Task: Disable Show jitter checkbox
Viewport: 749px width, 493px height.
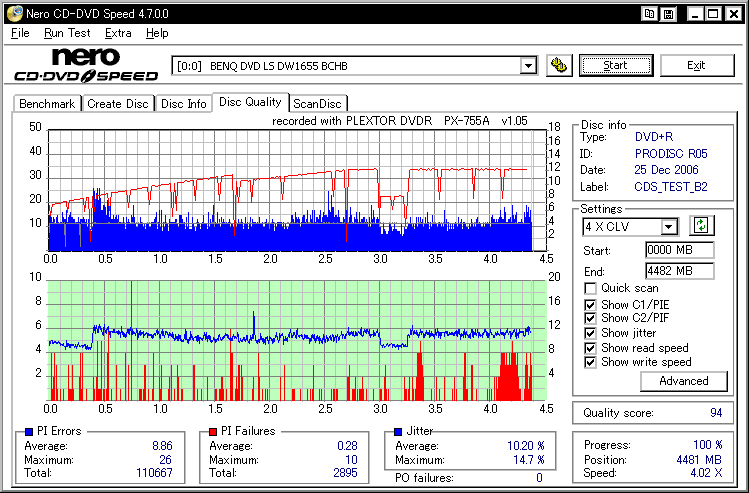Action: 590,333
